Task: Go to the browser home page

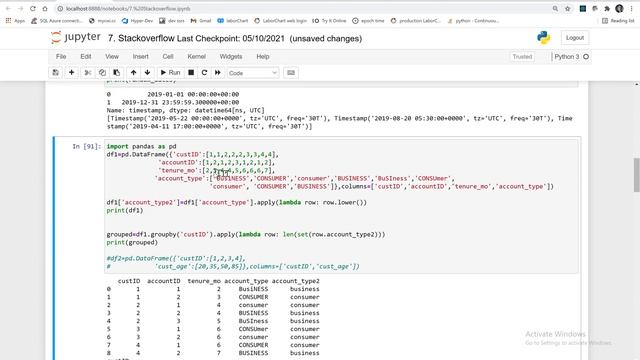Action: click(x=45, y=9)
